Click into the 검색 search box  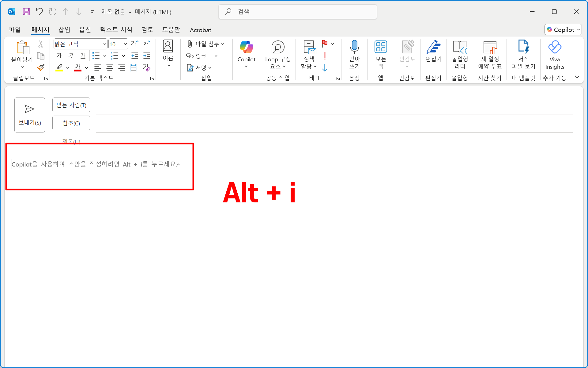point(298,12)
